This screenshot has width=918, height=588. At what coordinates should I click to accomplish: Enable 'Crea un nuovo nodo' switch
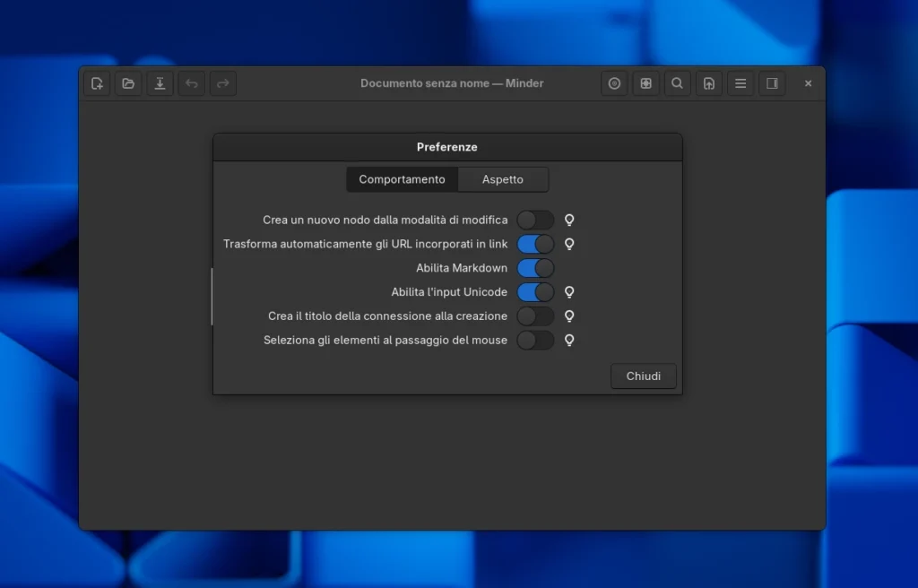[x=535, y=220]
